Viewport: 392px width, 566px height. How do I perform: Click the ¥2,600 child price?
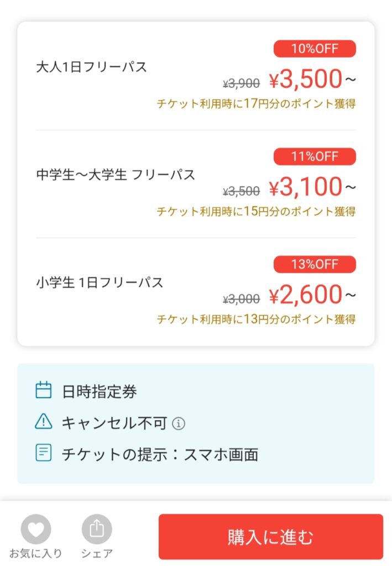306,296
